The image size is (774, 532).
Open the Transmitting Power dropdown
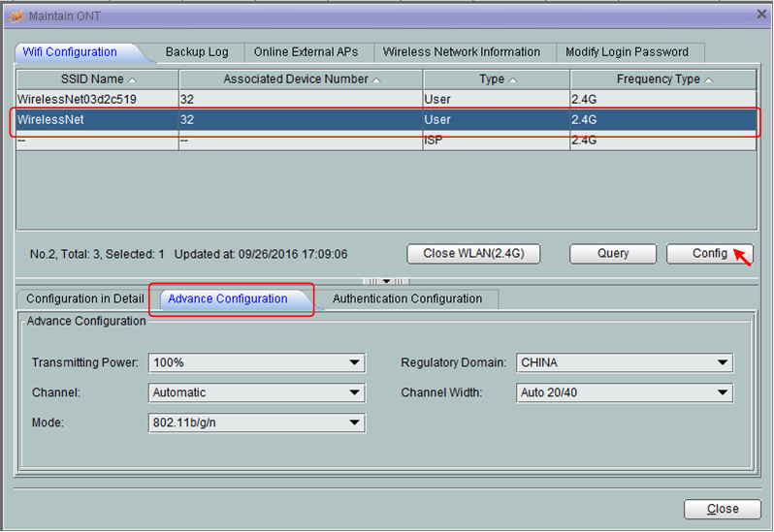(257, 363)
